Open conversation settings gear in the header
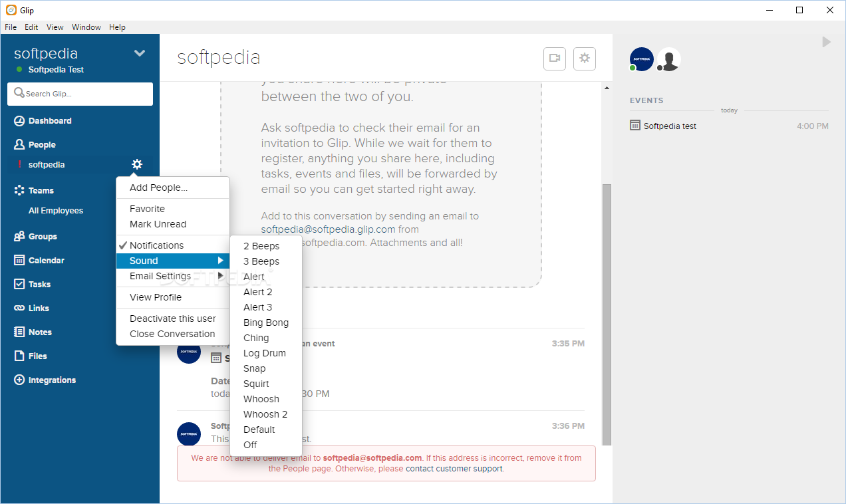This screenshot has height=504, width=846. click(585, 59)
